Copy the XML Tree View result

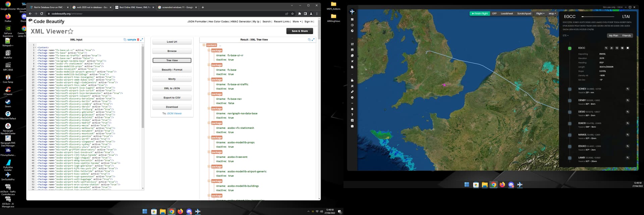pyautogui.click(x=309, y=40)
